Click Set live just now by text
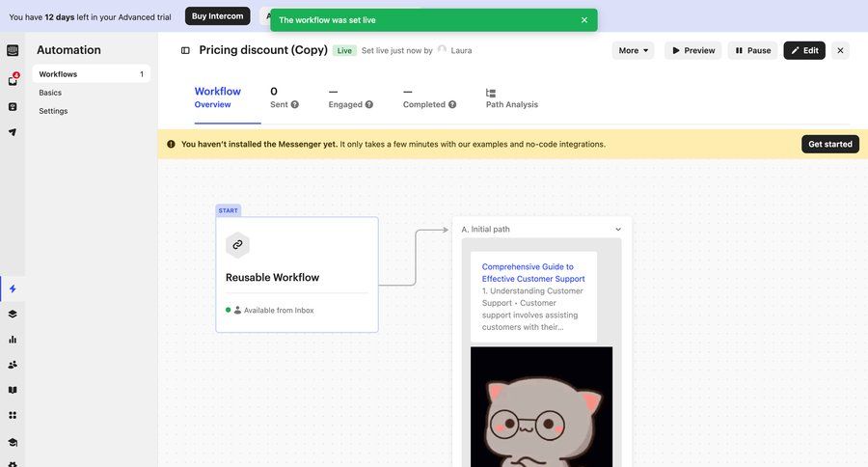 click(x=397, y=50)
